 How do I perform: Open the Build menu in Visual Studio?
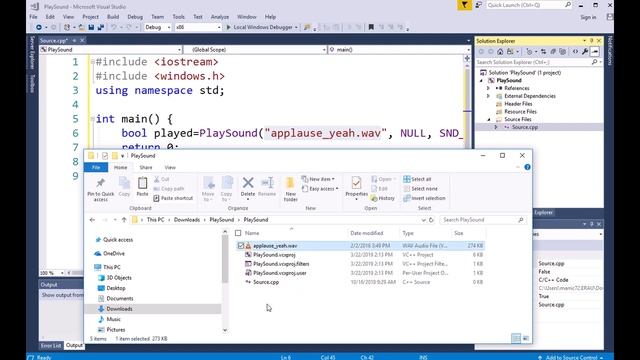113,17
